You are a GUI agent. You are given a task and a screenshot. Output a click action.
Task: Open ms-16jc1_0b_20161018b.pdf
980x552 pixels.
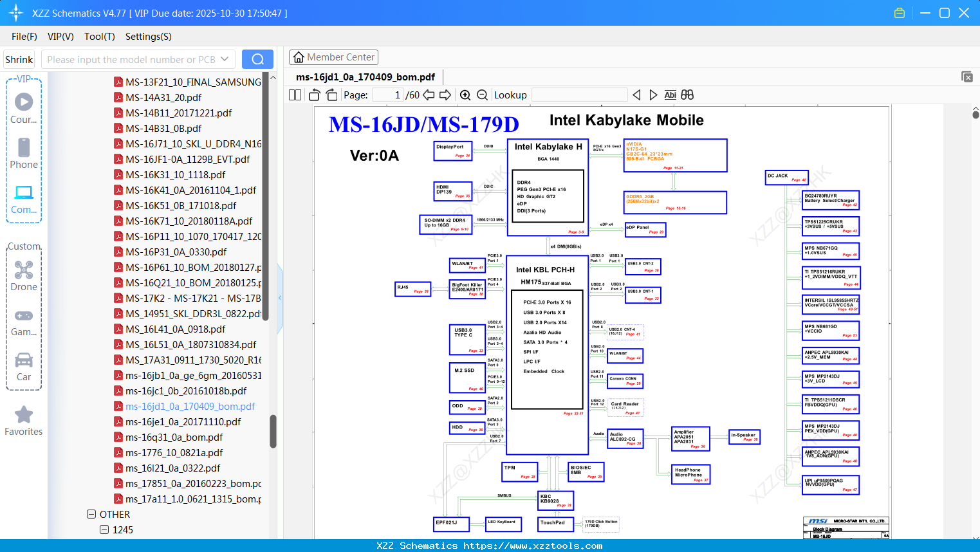point(186,391)
